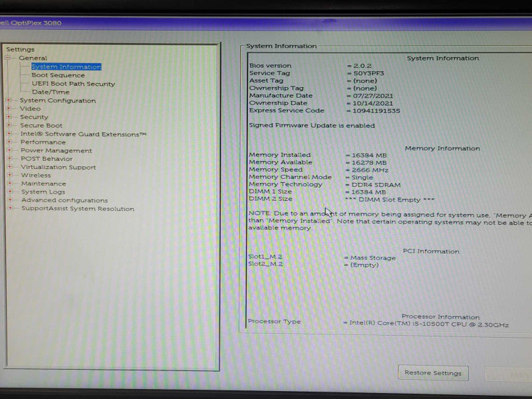This screenshot has width=532, height=399.
Task: Expand the Security node
Action: 9,117
